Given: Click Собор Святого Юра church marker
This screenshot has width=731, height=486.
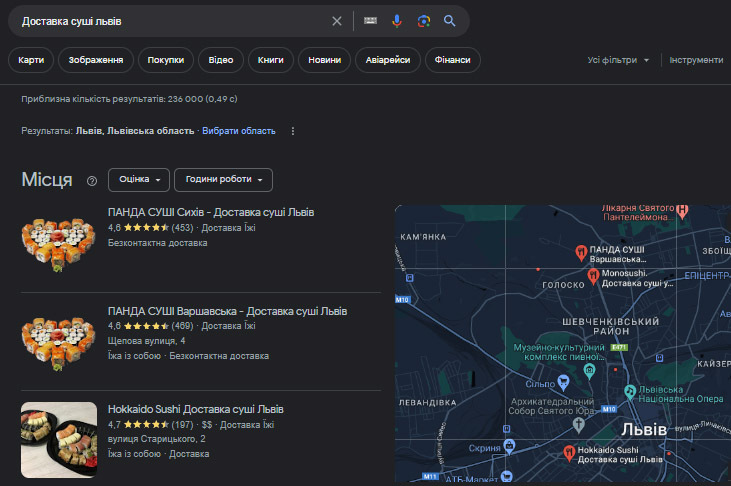Looking at the screenshot, I should pyautogui.click(x=579, y=425).
